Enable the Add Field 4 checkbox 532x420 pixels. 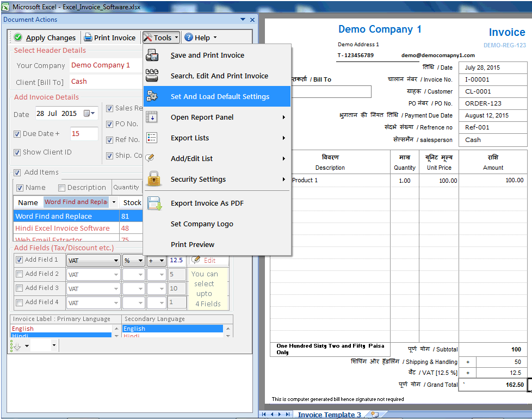point(20,302)
